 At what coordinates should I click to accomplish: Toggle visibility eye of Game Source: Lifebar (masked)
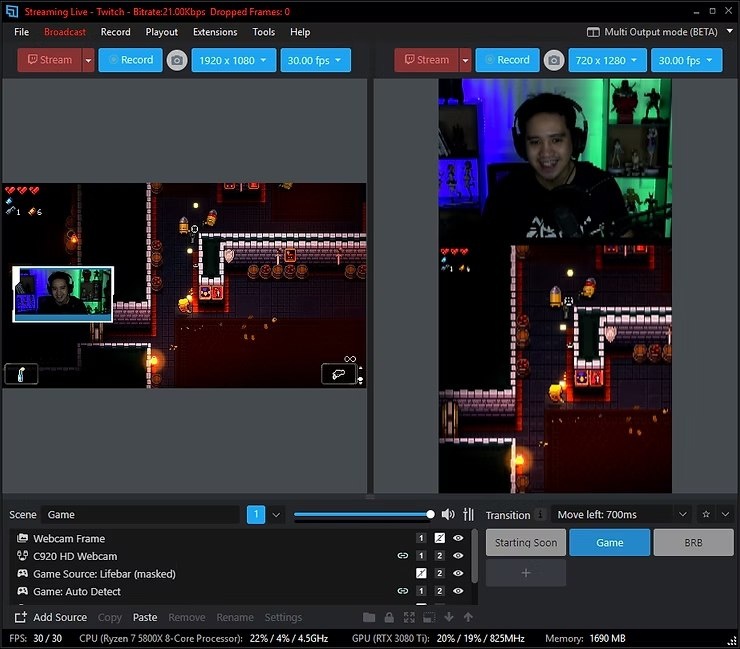(458, 573)
